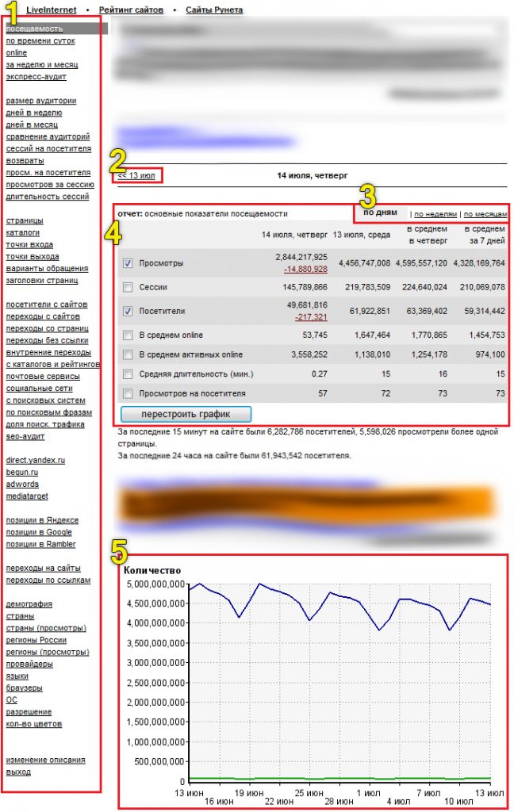Viewport: 514px width, 812px height.
Task: Open the LiveInternet header link
Action: coord(52,10)
